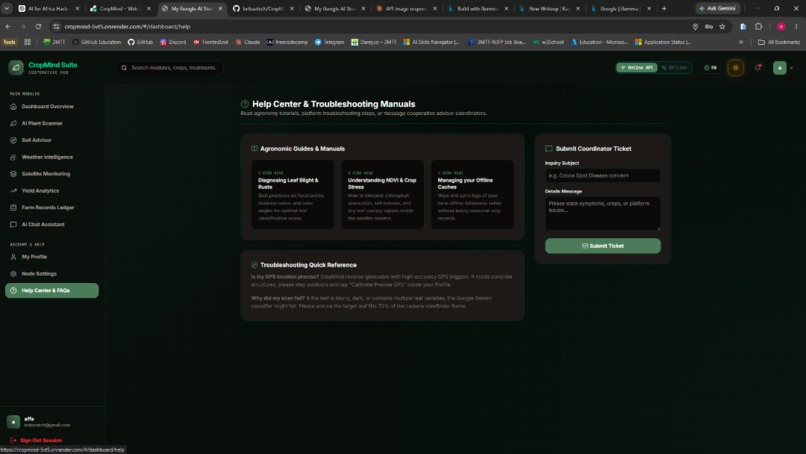The height and width of the screenshot is (454, 806).
Task: Toggle the sun light-theme button
Action: click(x=736, y=67)
